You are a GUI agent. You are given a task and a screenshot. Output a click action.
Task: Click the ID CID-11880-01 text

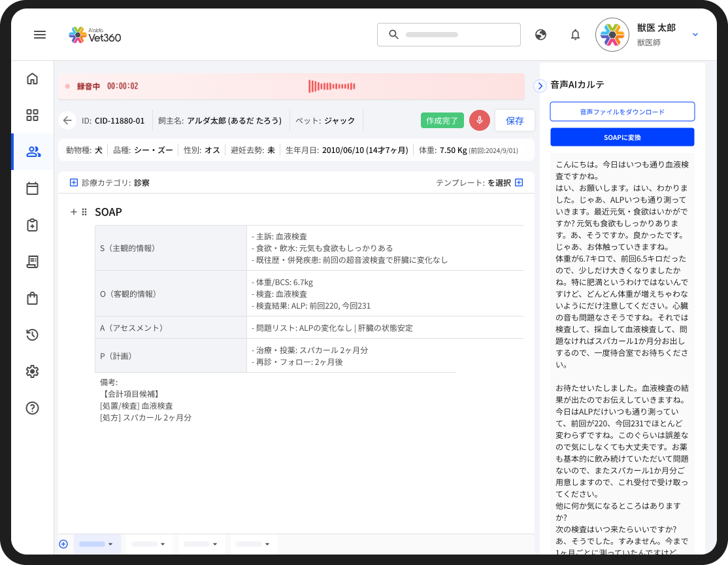coord(113,121)
